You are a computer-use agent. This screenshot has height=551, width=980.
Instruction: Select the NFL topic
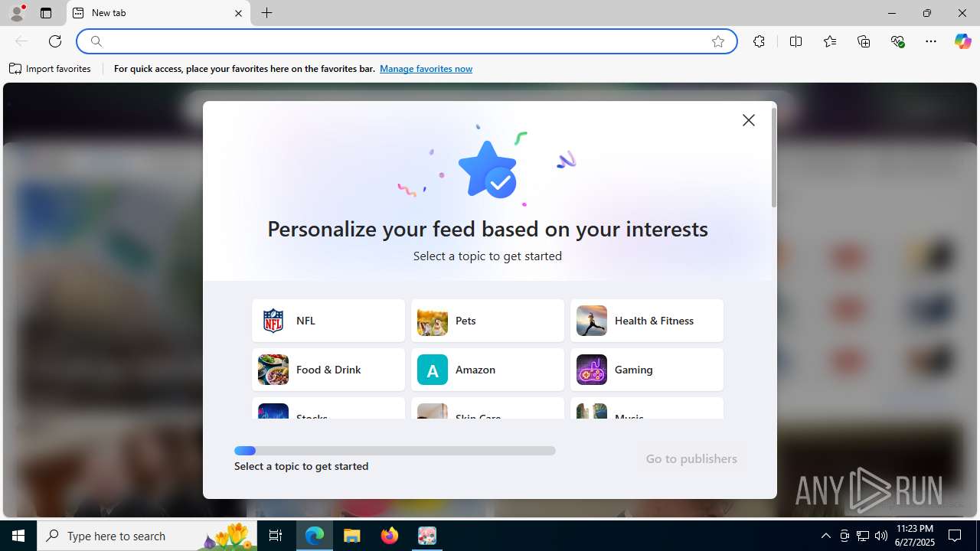(328, 321)
